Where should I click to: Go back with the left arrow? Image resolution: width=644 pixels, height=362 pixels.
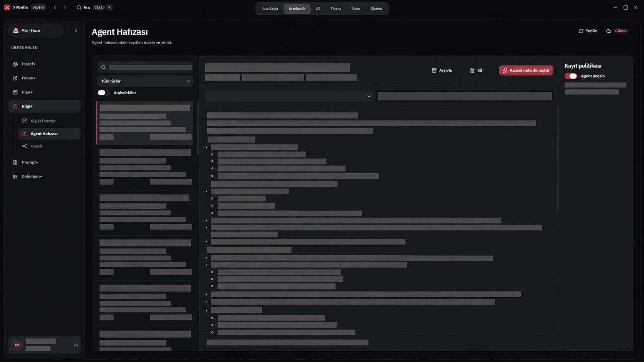tap(55, 8)
